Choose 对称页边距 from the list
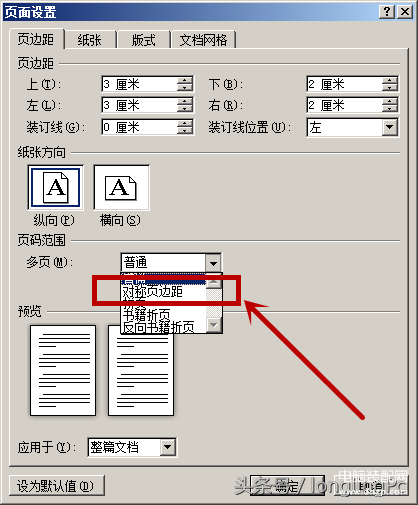Screen dimensions: 418x505 point(153,292)
